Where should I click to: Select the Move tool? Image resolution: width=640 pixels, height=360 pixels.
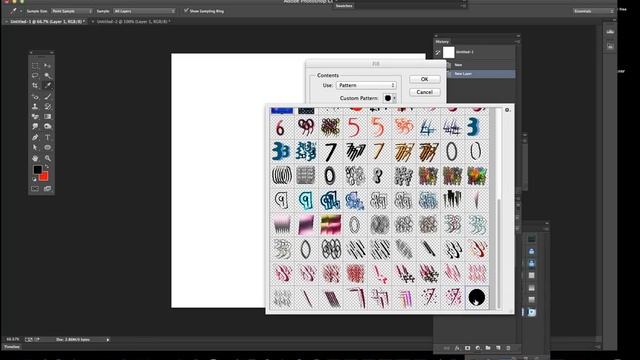click(x=48, y=66)
